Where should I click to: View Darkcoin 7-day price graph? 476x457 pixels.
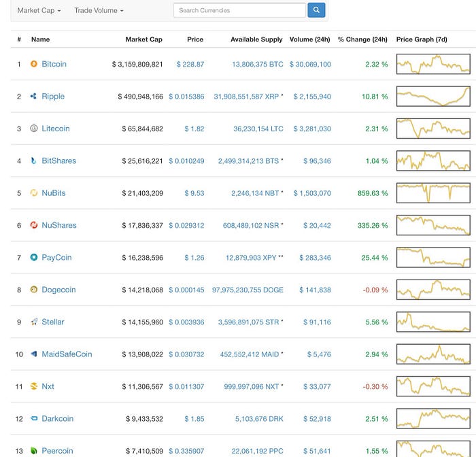[x=433, y=418]
